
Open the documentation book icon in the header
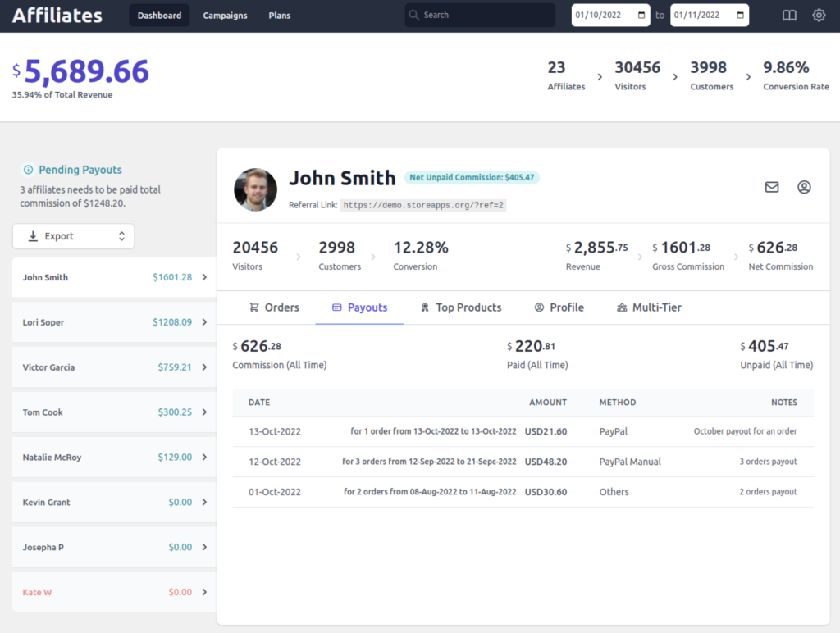point(788,15)
